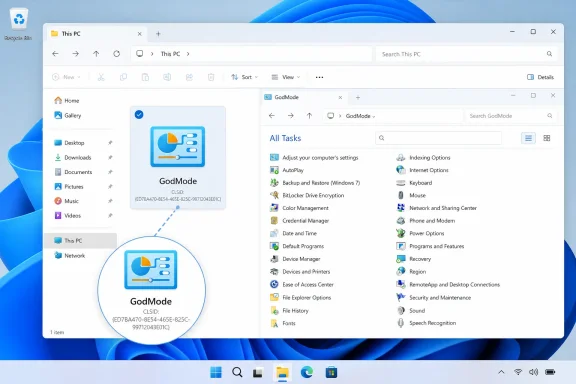Open Network in the navigation pane
This screenshot has height=384, width=576.
tap(69, 255)
